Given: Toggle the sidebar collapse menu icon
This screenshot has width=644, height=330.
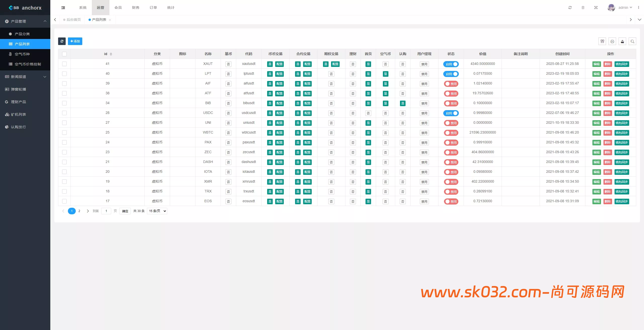Looking at the screenshot, I should [x=63, y=8].
